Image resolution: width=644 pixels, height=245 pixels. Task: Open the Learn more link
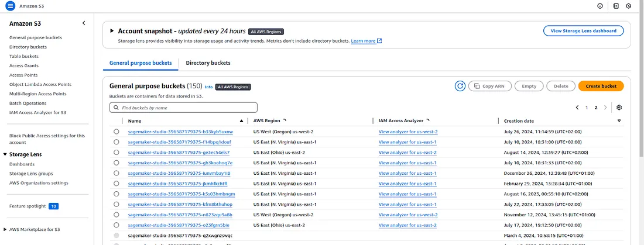tap(363, 41)
